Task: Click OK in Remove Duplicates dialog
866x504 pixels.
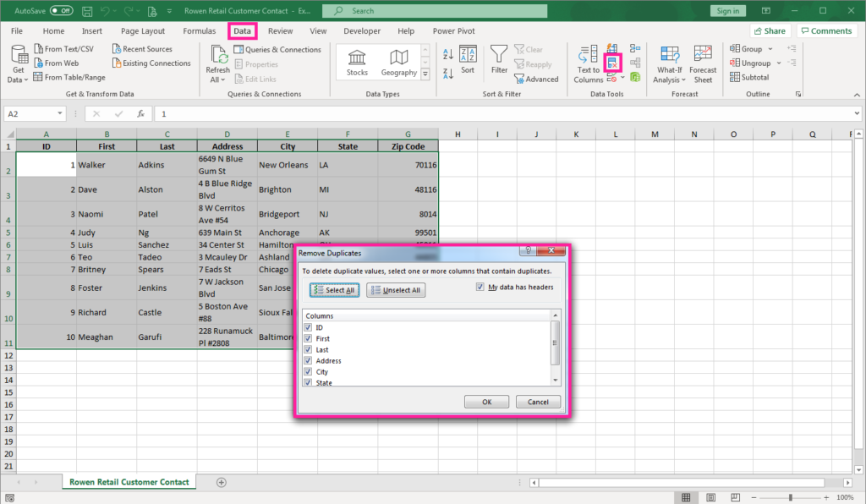Action: [x=486, y=402]
